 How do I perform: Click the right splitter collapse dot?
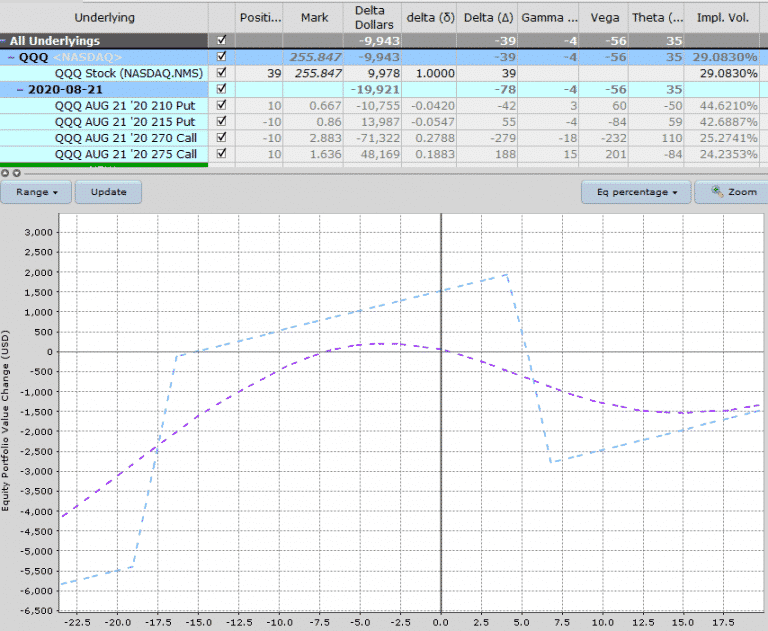click(x=14, y=172)
